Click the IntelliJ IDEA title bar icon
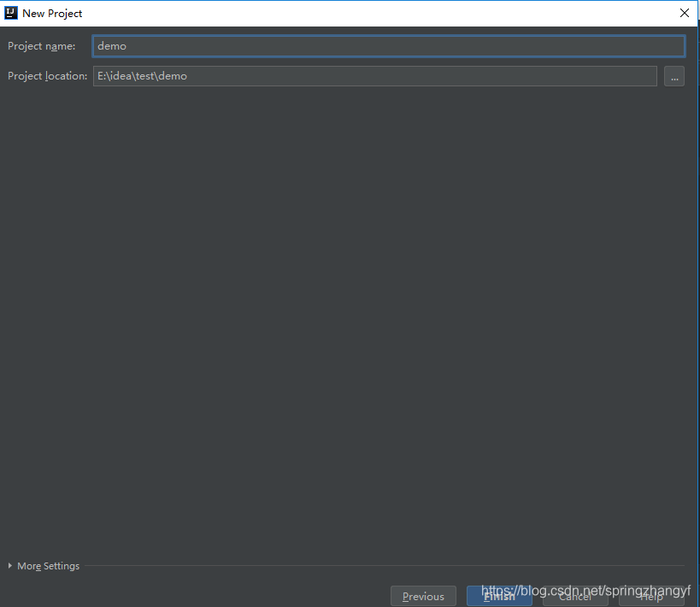This screenshot has height=607, width=700. coord(11,13)
